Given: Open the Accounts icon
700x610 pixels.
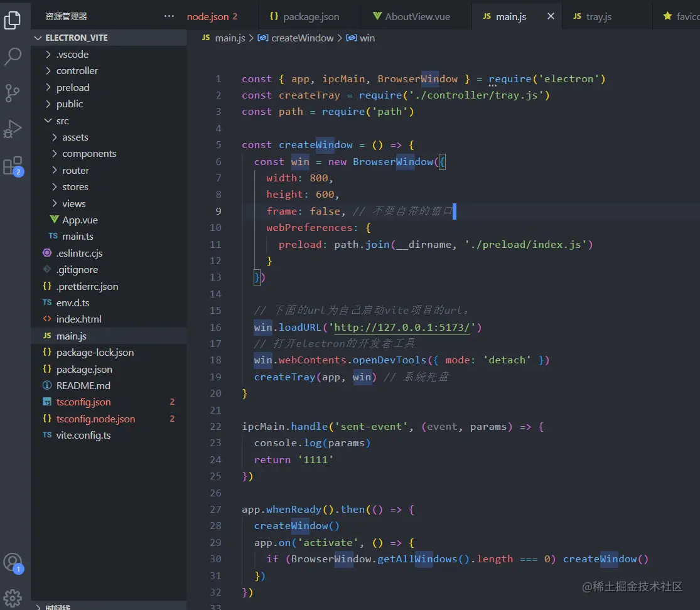Looking at the screenshot, I should click(x=13, y=563).
